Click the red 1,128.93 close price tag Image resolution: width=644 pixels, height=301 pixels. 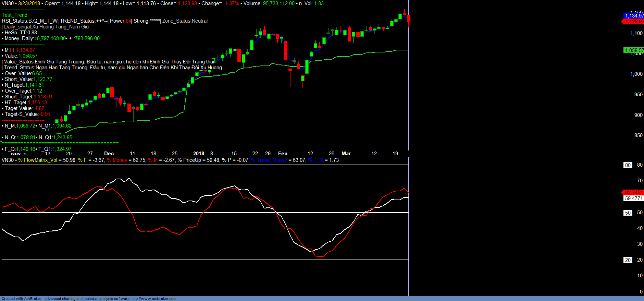[633, 22]
